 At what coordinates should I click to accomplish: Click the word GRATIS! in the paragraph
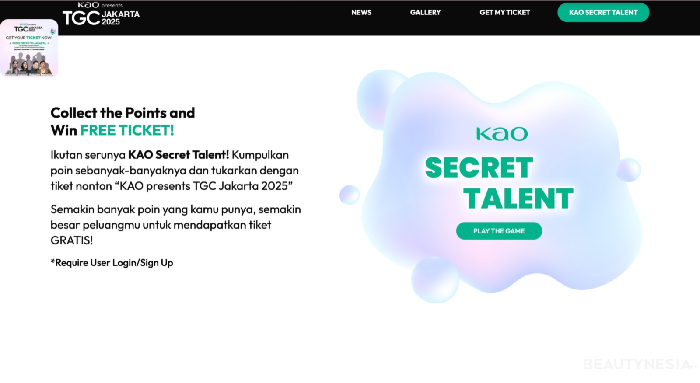71,240
